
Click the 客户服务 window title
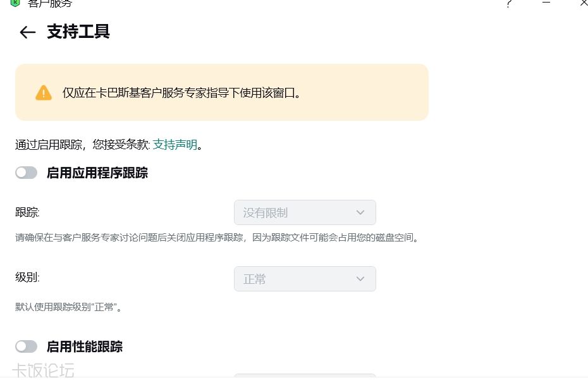click(x=50, y=4)
